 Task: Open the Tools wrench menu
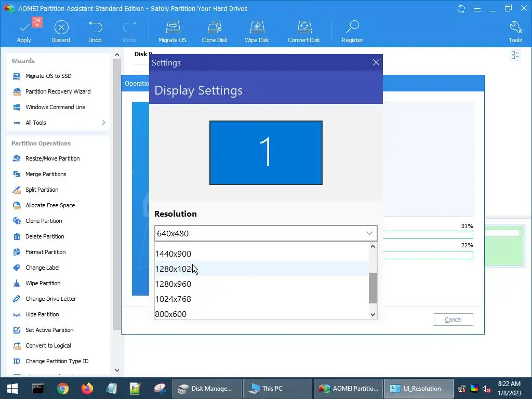pyautogui.click(x=515, y=31)
